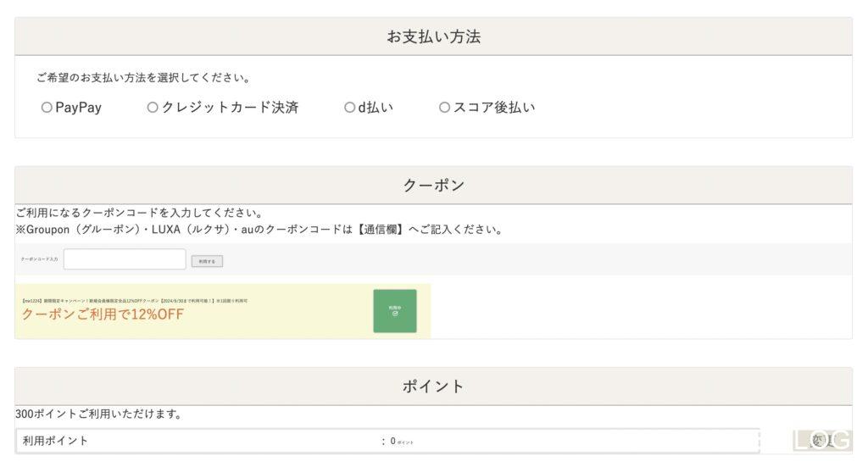This screenshot has height=467, width=868.
Task: Click the クーポンコード入力 field label
Action: [x=40, y=260]
